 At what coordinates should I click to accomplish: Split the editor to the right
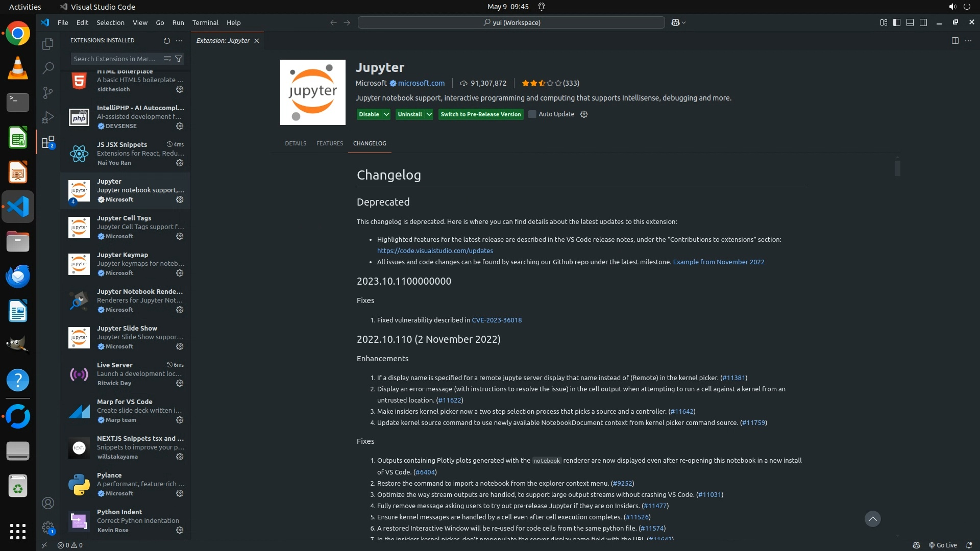[955, 40]
